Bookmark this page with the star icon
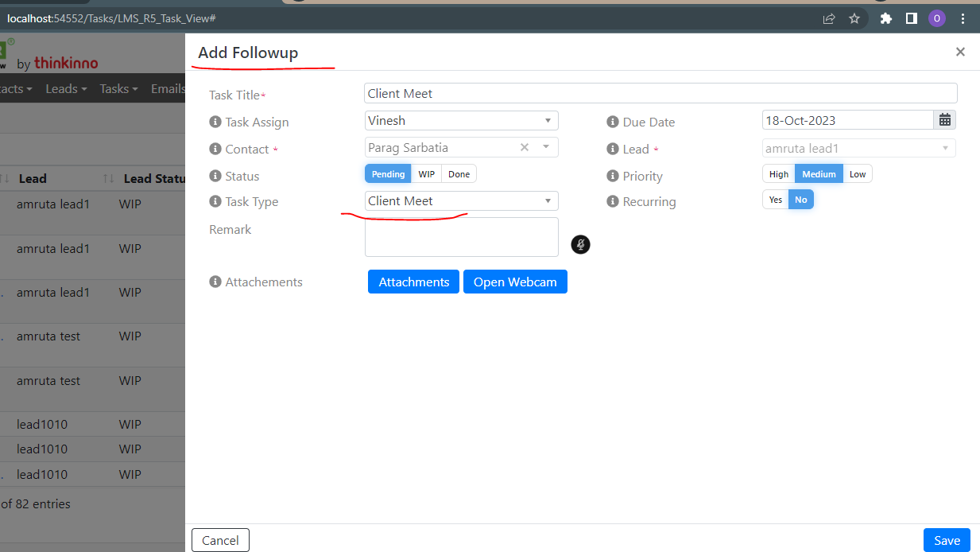 point(854,17)
